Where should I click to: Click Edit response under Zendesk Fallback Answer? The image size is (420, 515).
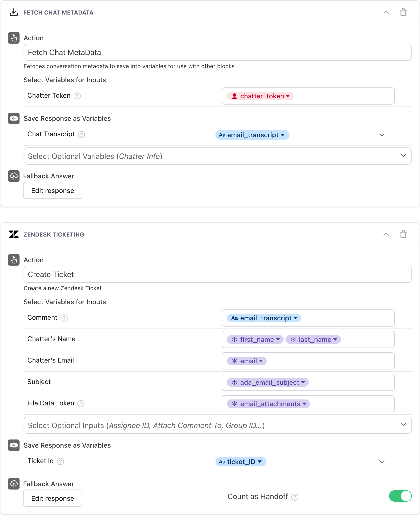(53, 498)
